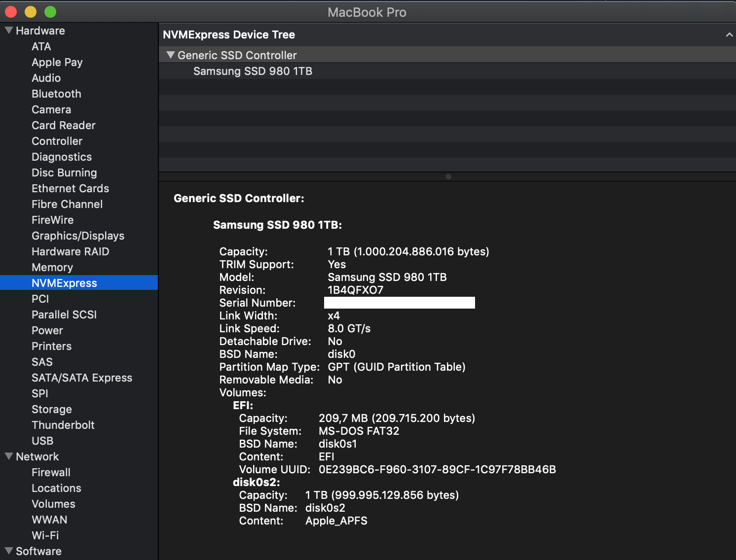Click the File System value MS-DOS FAT32
The image size is (736, 560).
click(359, 431)
